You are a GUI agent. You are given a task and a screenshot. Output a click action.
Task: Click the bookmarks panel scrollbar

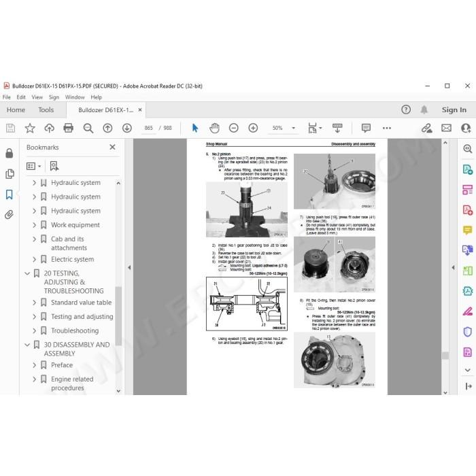pyautogui.click(x=118, y=316)
